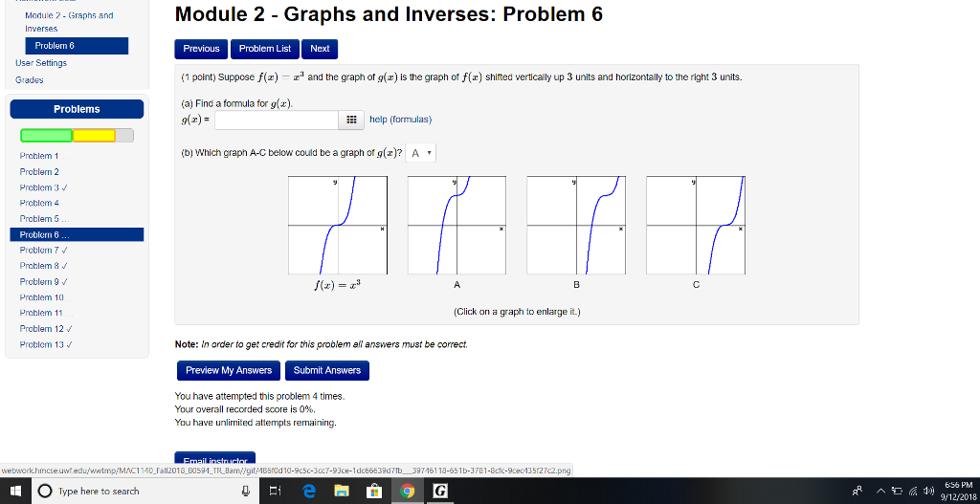Open File Explorer from the taskbar
Image resolution: width=980 pixels, height=504 pixels.
(x=342, y=491)
